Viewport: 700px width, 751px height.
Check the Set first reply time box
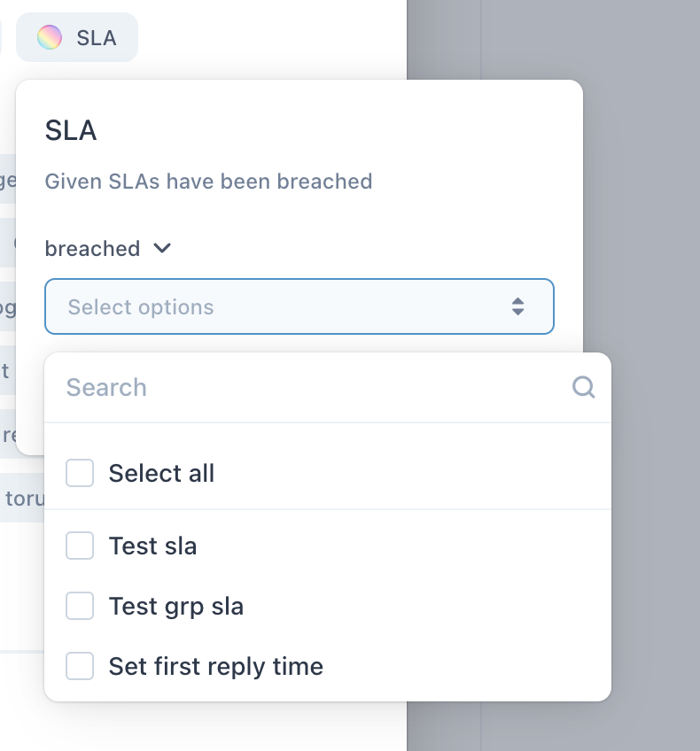[80, 666]
